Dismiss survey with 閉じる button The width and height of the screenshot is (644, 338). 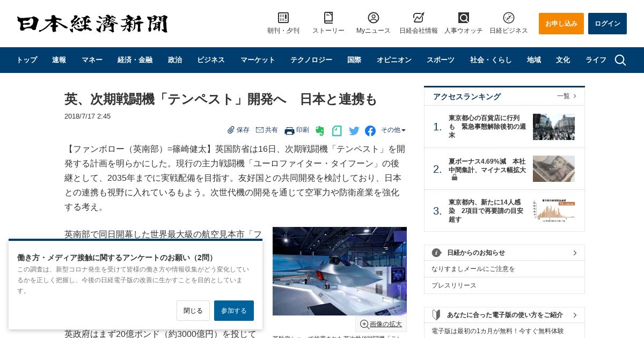[193, 311]
